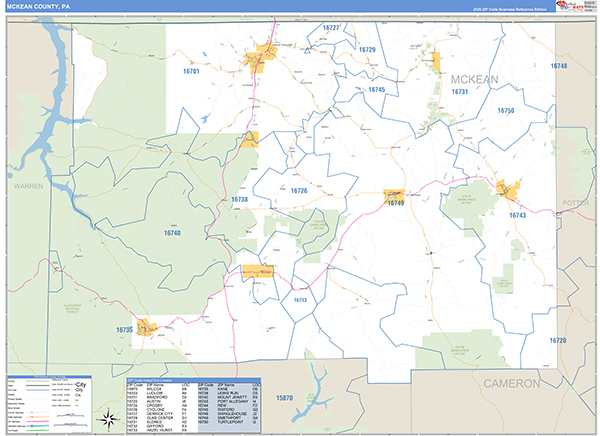Select ZIP code label 16740
Image resolution: width=600 pixels, height=436 pixels.
click(x=172, y=233)
